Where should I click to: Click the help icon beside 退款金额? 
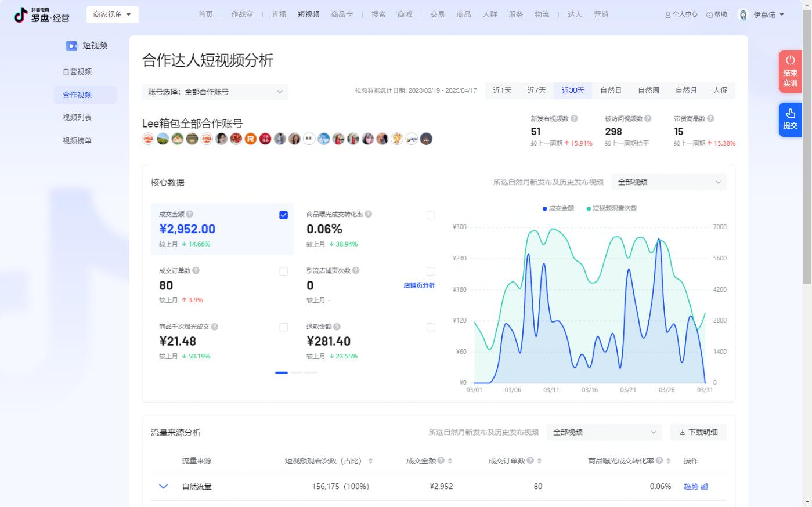pyautogui.click(x=337, y=327)
